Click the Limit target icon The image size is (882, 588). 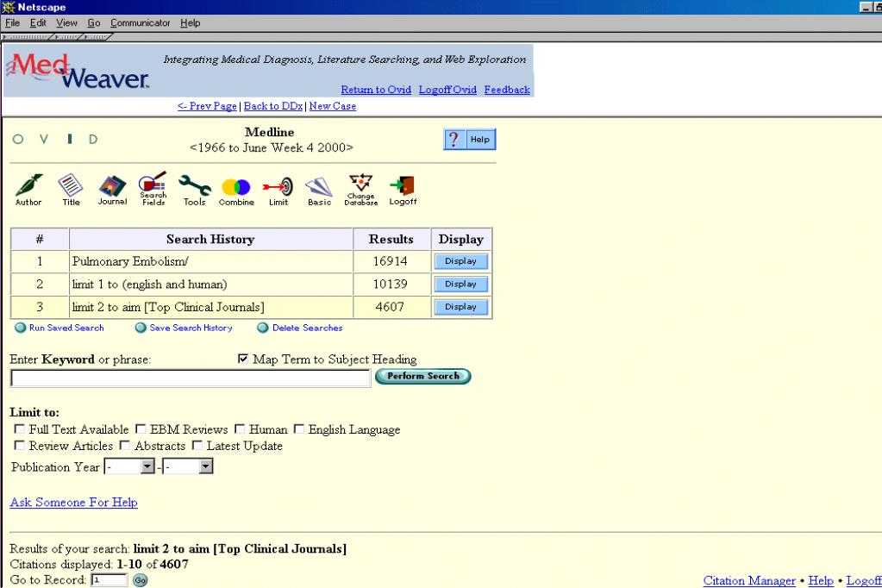click(278, 191)
